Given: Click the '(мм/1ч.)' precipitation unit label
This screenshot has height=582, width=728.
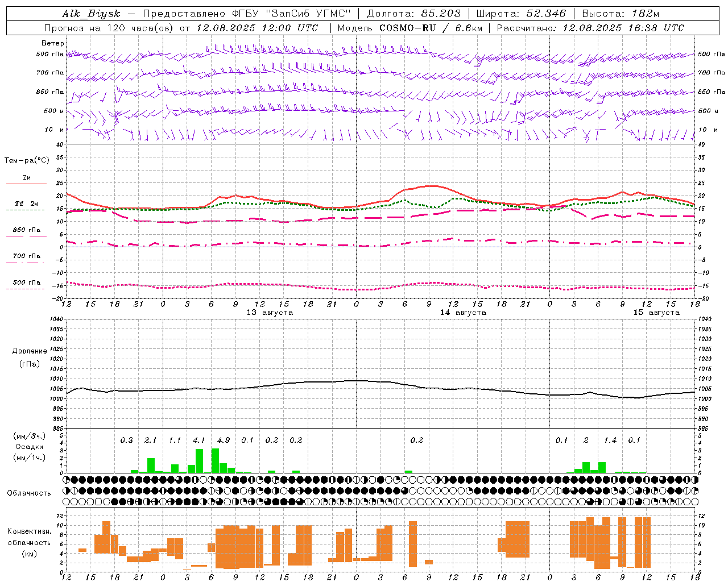Looking at the screenshot, I should [30, 457].
